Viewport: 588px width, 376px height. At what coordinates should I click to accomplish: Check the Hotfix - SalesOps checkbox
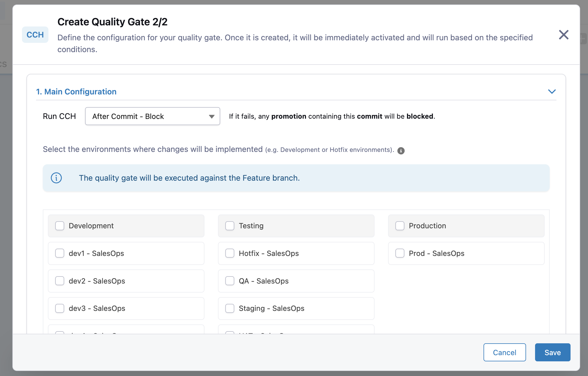click(230, 253)
